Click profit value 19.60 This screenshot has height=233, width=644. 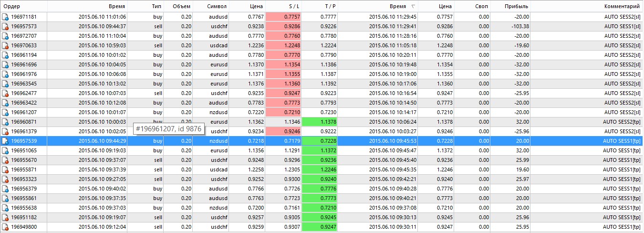[522, 169]
